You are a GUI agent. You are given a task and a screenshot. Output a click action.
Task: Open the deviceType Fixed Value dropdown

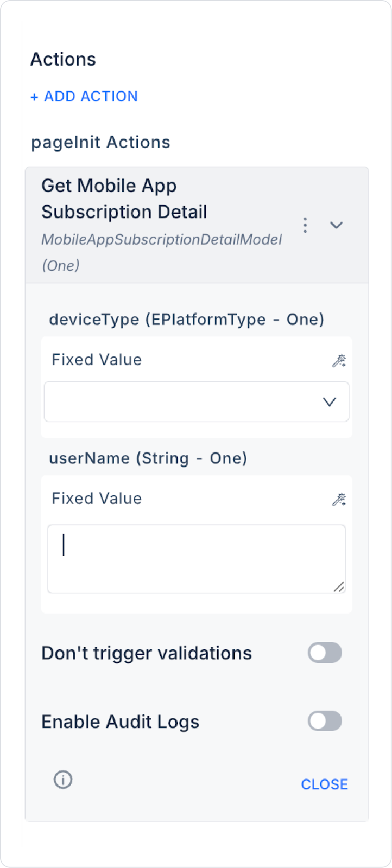click(197, 401)
